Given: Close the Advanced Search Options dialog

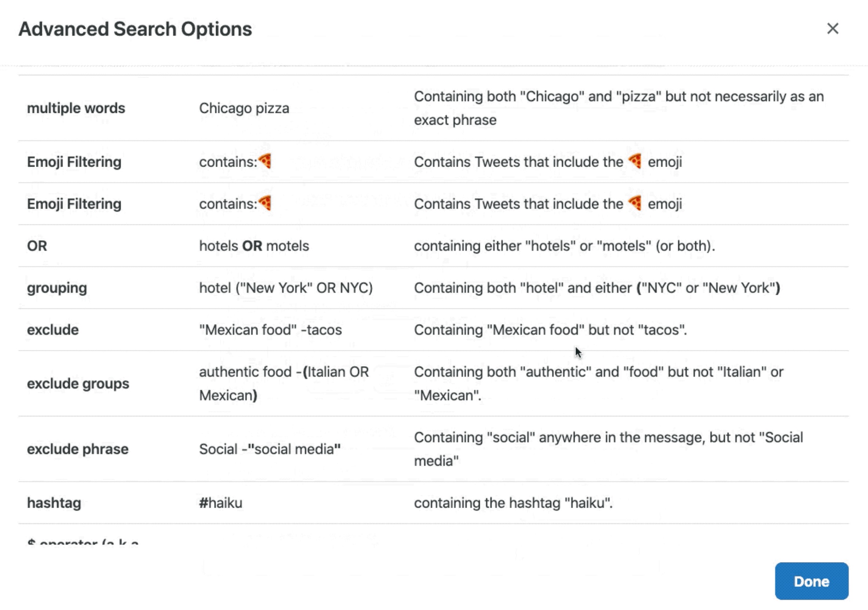Looking at the screenshot, I should [832, 29].
